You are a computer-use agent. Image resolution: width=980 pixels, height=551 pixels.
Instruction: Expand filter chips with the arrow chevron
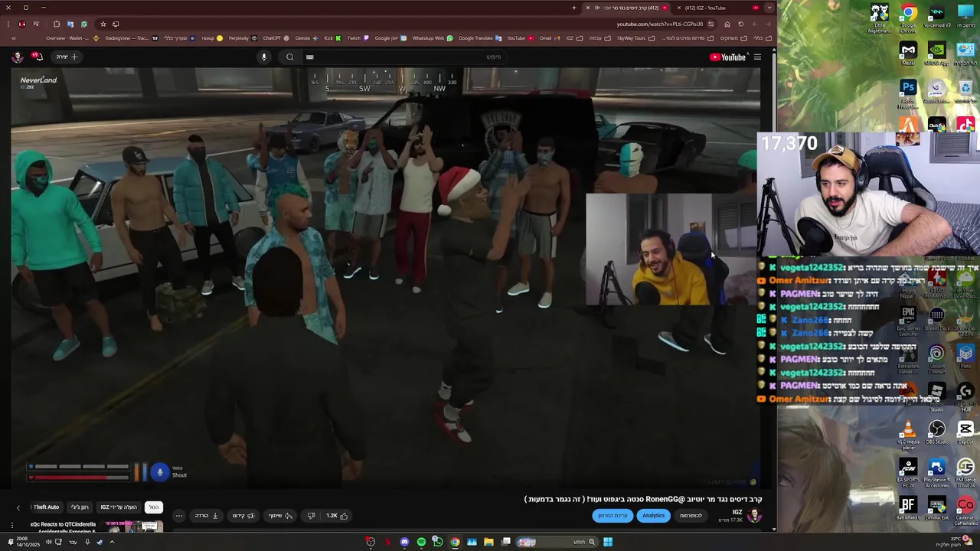click(18, 507)
